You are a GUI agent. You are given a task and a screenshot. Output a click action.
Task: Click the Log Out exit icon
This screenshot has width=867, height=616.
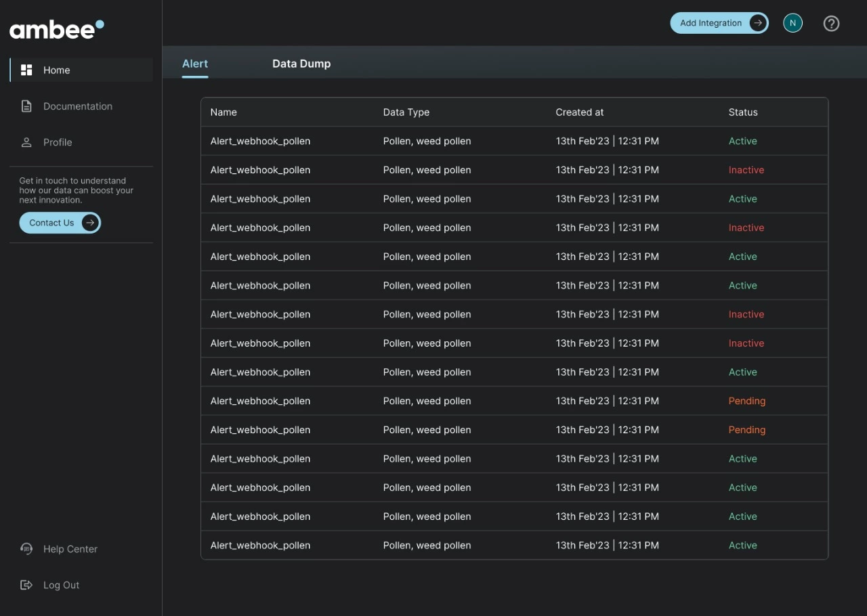click(x=26, y=585)
